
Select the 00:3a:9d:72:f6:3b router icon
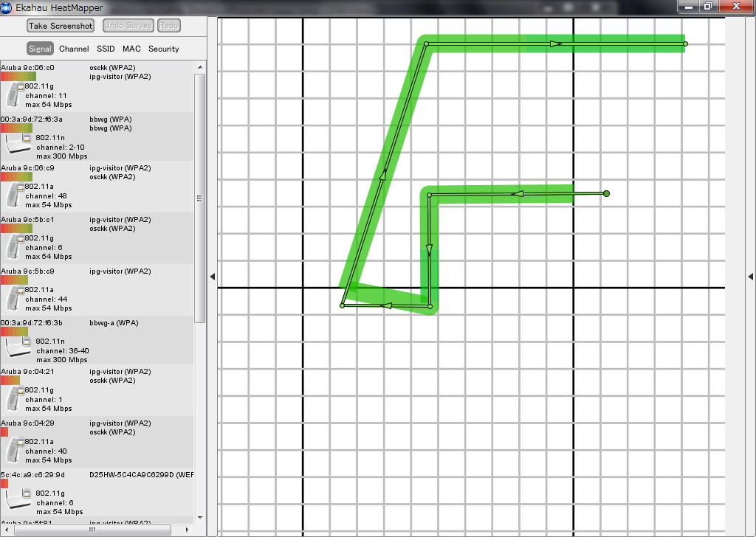click(x=18, y=347)
